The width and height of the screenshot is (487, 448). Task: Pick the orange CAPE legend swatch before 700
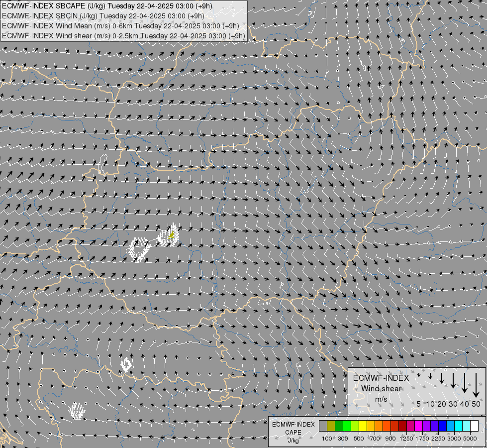click(x=379, y=426)
